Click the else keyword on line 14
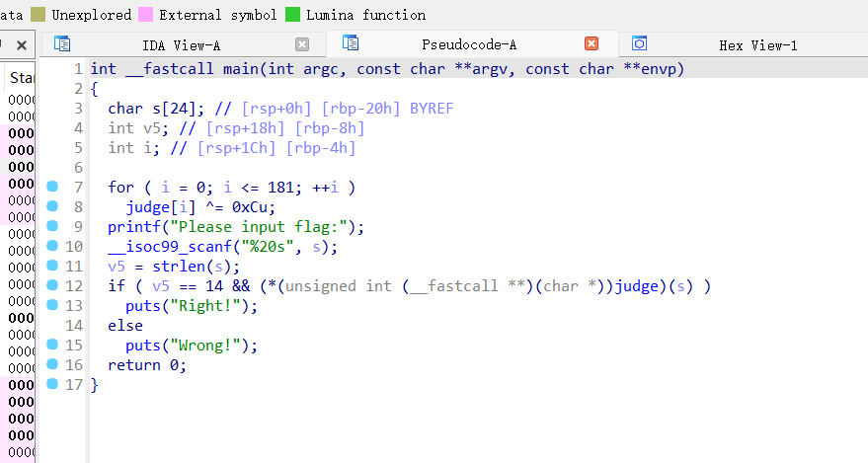This screenshot has height=463, width=868. (125, 326)
